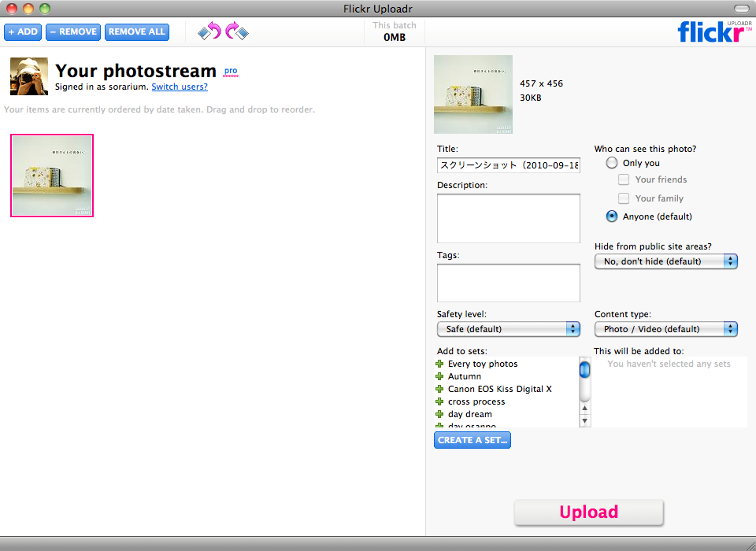Click the rotate left icon
This screenshot has width=756, height=551.
(x=209, y=31)
